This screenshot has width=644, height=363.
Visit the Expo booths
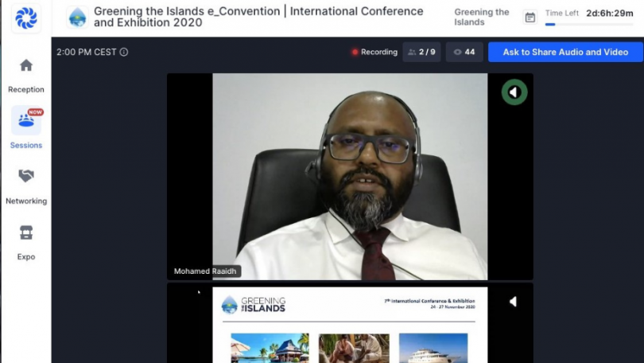26,232
